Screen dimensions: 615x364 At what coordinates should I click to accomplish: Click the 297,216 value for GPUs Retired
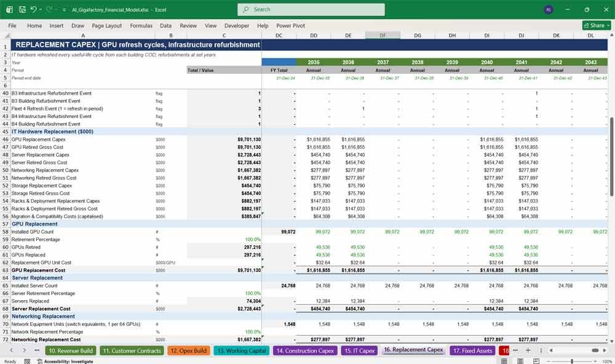tap(252, 247)
